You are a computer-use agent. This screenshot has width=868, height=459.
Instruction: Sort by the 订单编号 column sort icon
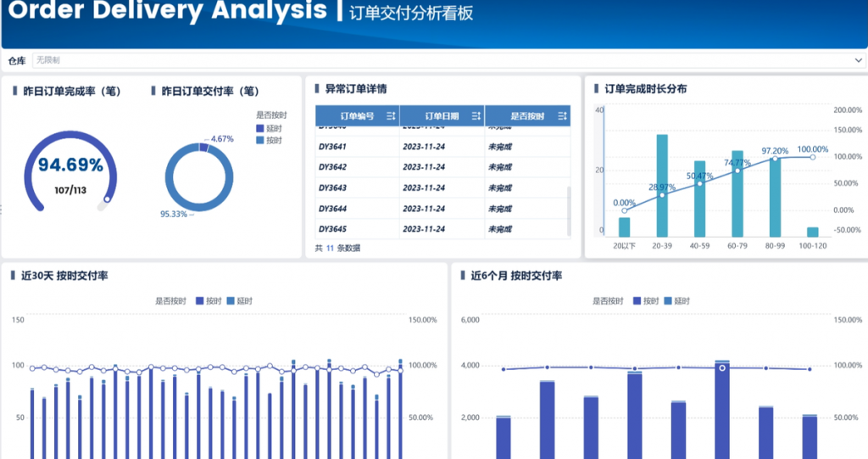[390, 116]
